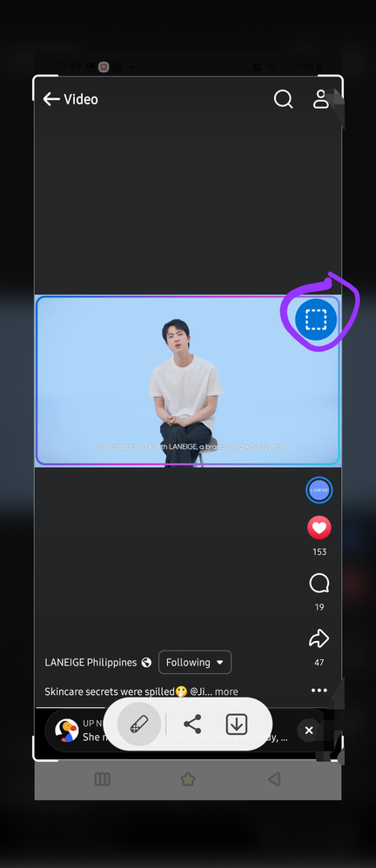Open the three-dot more options menu
Viewport: 376px width, 868px height.
tap(319, 691)
